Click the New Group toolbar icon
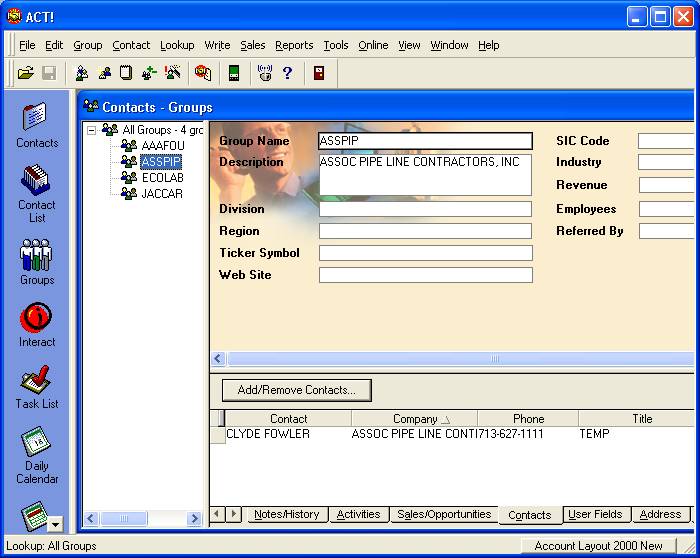 point(82,72)
